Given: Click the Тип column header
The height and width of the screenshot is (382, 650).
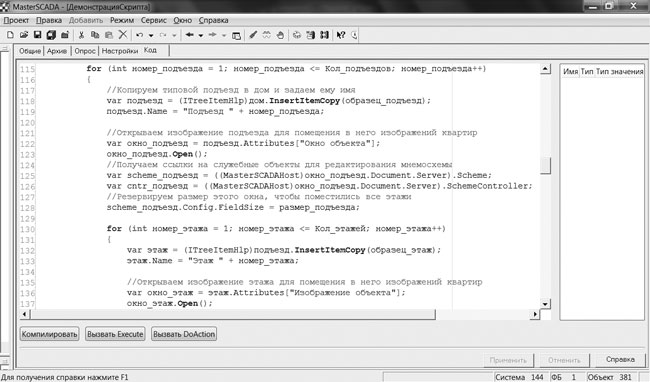Looking at the screenshot, I should [587, 71].
